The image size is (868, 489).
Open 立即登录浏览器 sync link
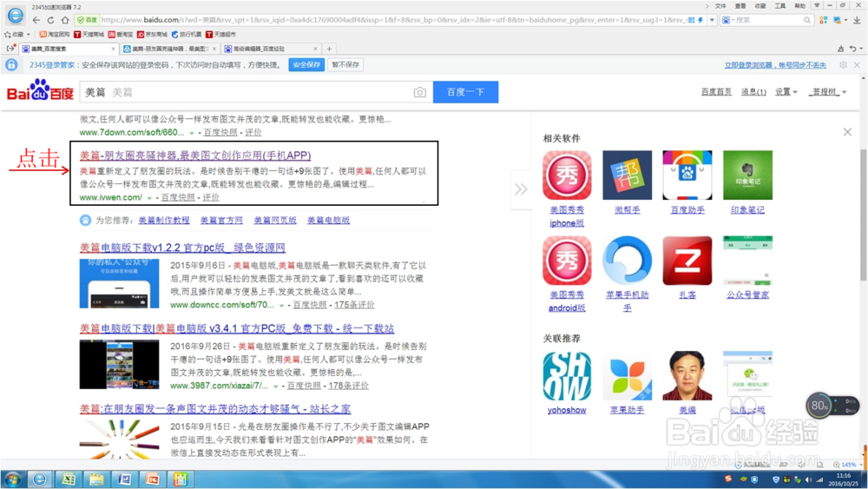pyautogui.click(x=775, y=65)
